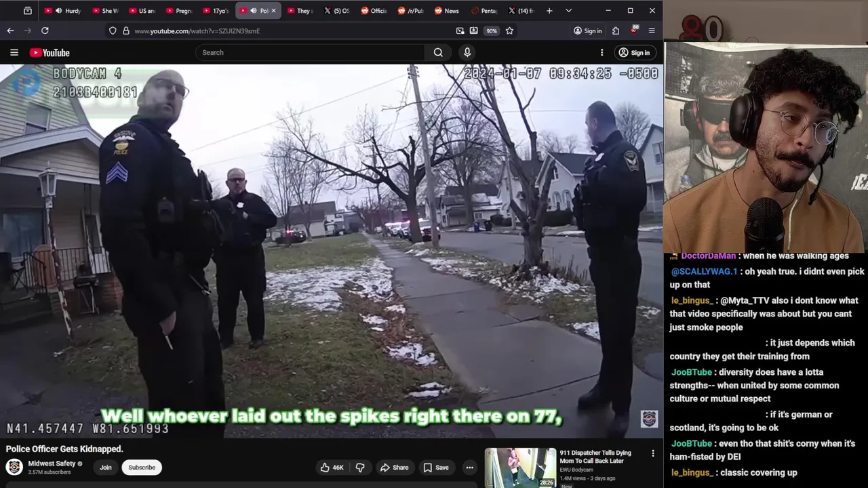Open the extensions puzzle icon

point(616,30)
